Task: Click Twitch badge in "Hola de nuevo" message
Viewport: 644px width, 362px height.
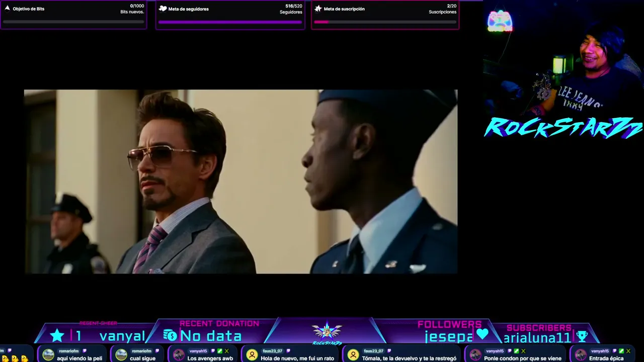Action: click(x=287, y=351)
